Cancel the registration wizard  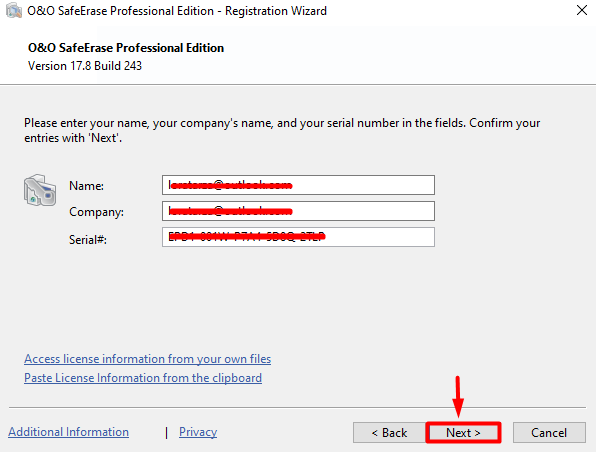click(549, 433)
